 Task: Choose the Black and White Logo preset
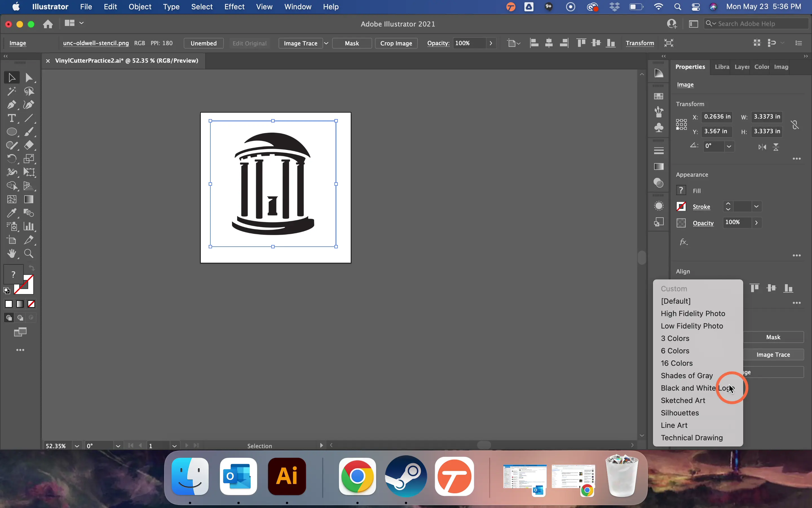[x=698, y=388]
